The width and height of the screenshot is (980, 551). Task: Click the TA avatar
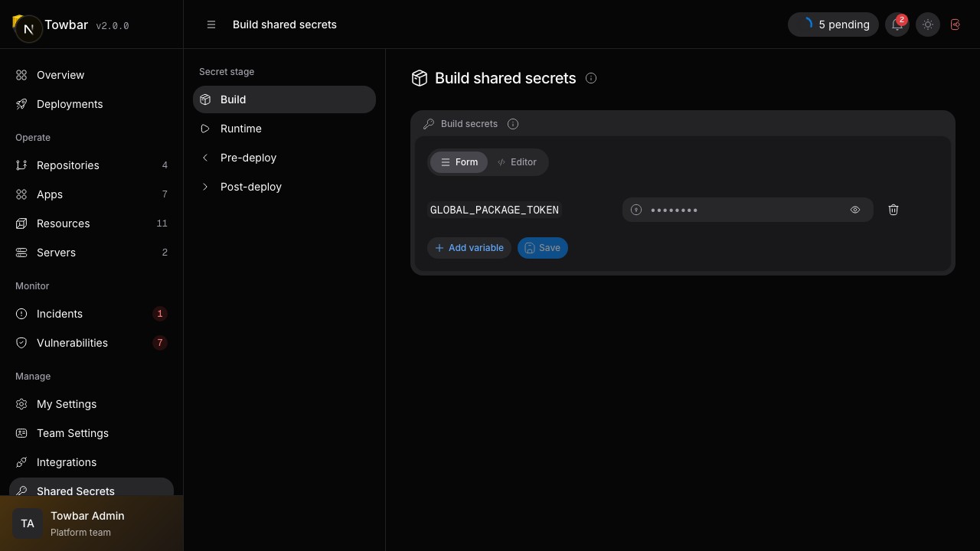[28, 523]
